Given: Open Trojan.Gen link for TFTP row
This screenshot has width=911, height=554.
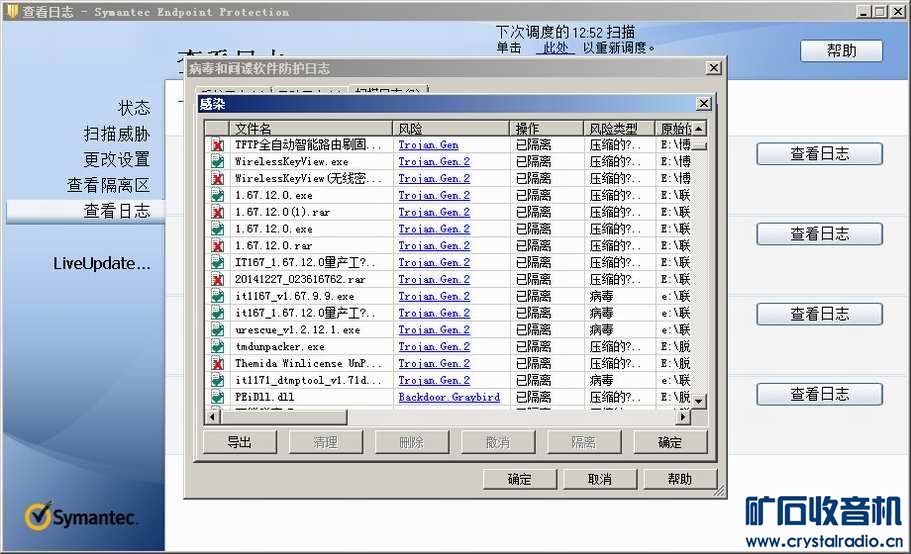Looking at the screenshot, I should point(428,145).
